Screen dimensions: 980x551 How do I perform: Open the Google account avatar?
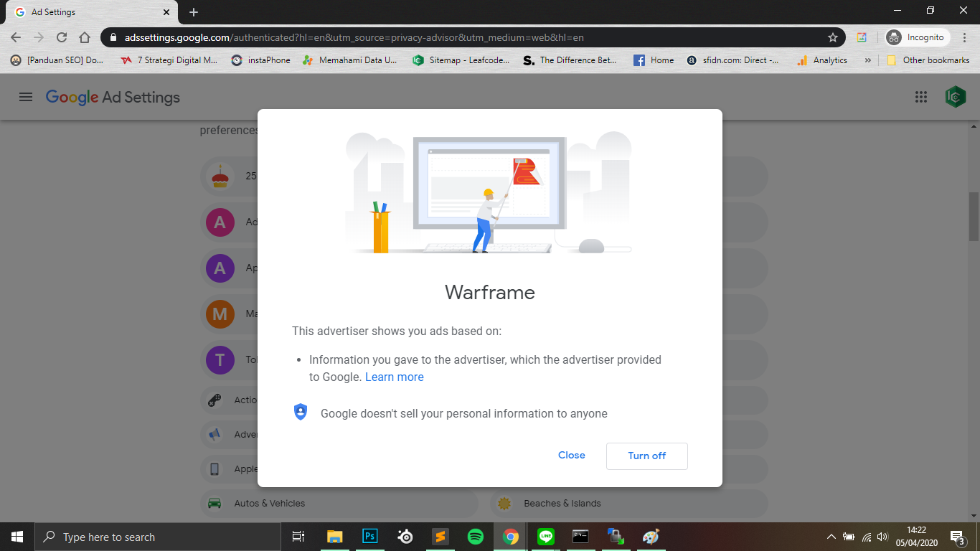(x=956, y=97)
